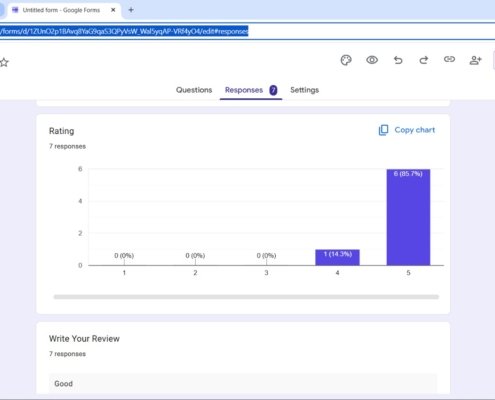
Task: Click the '6 (85.7%)' bar label
Action: pos(408,174)
